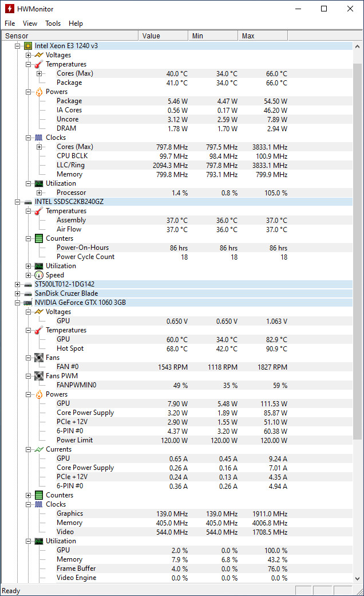
Task: Click the GPU Counters green list icon
Action: coord(39,495)
